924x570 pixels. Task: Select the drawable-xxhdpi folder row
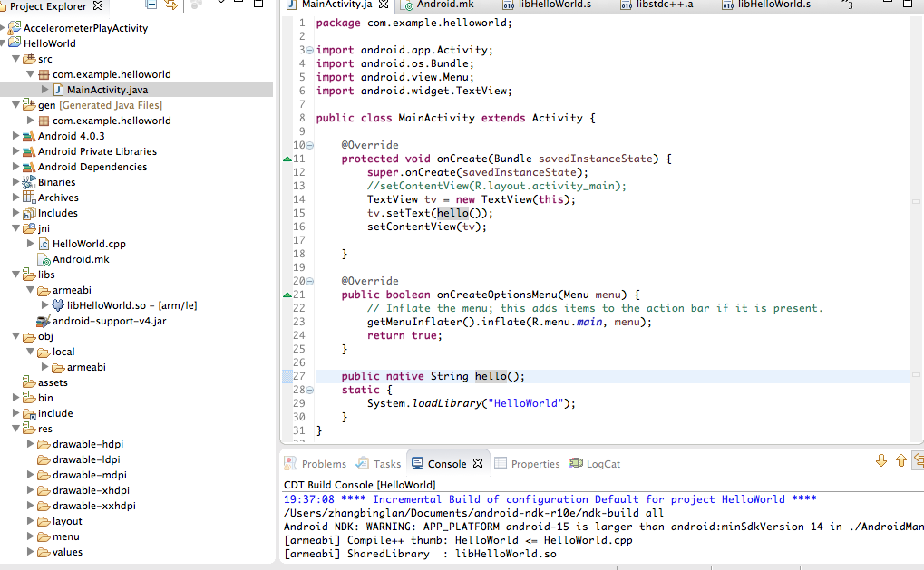tap(86, 506)
